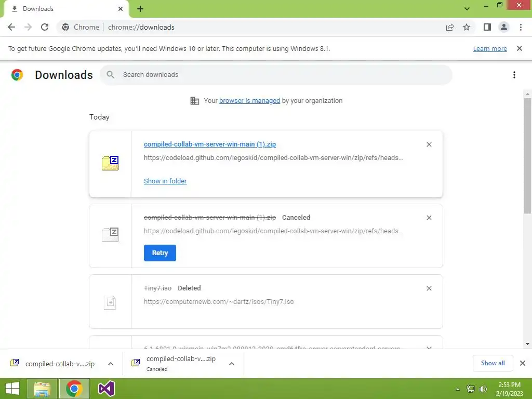Open the Windows Start button

click(x=12, y=389)
